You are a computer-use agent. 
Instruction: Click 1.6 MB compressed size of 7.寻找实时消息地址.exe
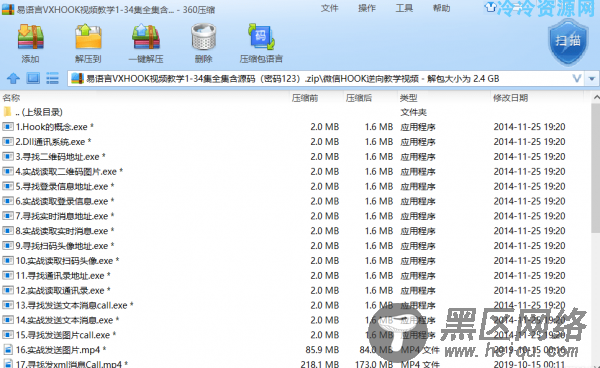pos(379,216)
